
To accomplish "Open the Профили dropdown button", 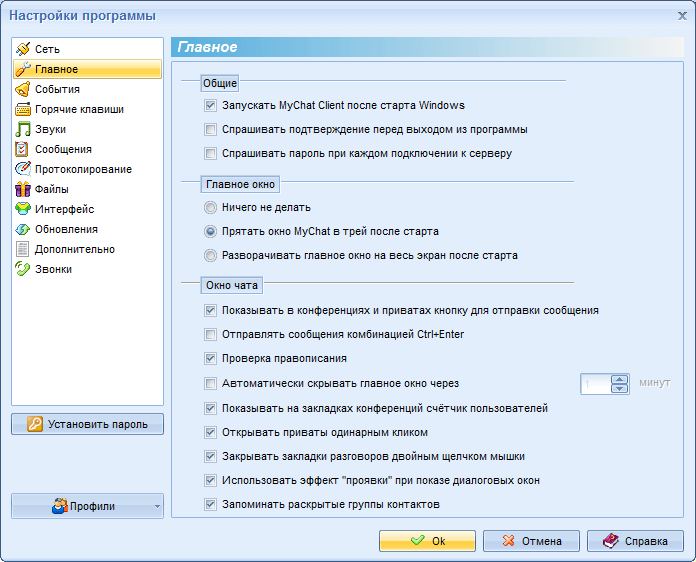I will tap(87, 506).
